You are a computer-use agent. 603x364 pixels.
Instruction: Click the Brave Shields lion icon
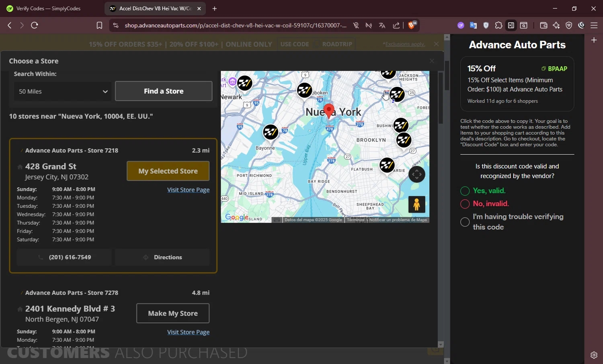[412, 25]
